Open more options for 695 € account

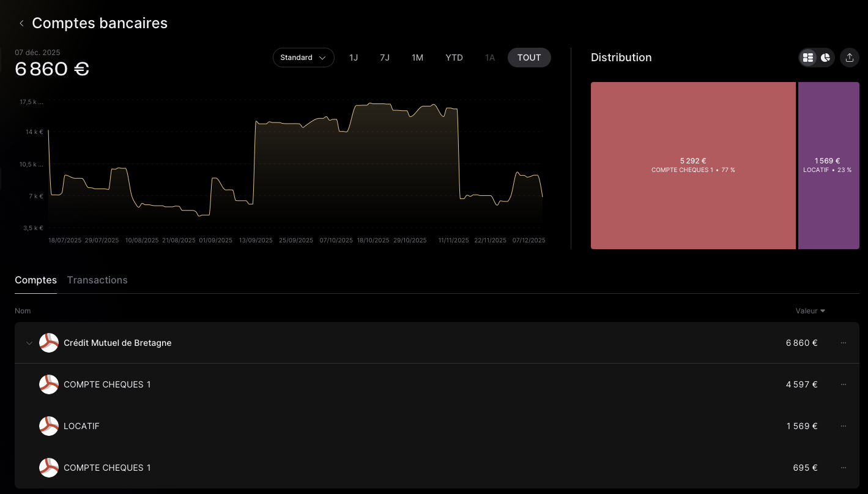pos(843,468)
